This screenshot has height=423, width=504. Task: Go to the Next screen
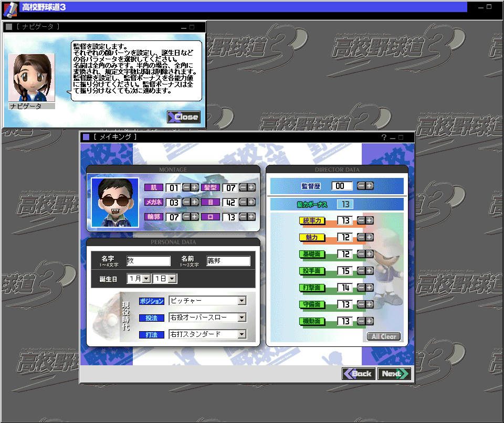pos(394,374)
